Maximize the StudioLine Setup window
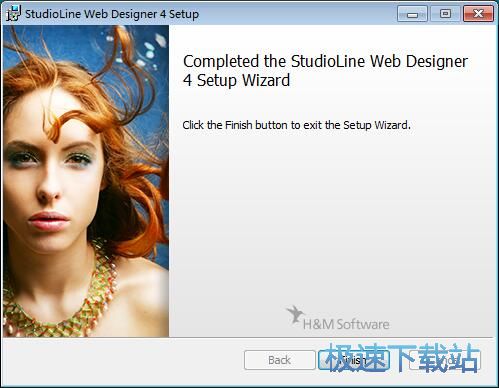The image size is (499, 388). click(x=445, y=14)
